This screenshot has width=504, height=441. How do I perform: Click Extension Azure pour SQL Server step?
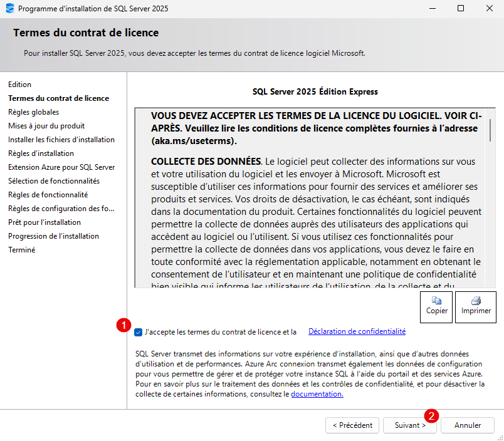point(61,167)
